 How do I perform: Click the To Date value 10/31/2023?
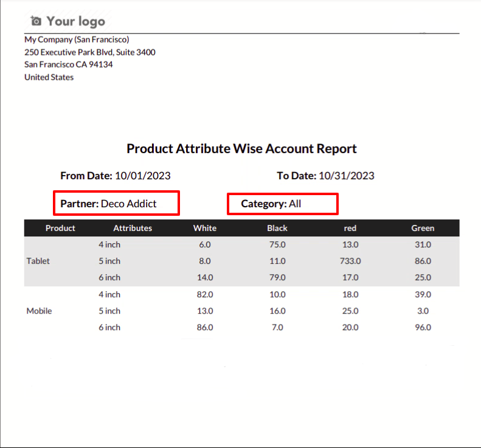347,176
